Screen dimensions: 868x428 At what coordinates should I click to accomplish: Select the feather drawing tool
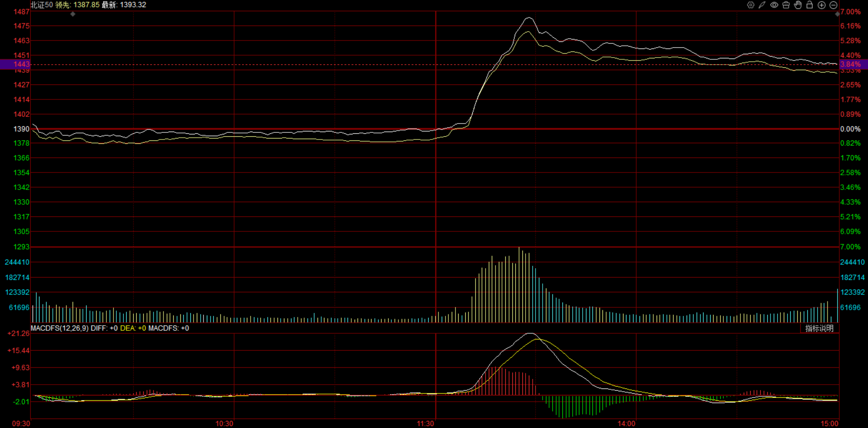click(x=762, y=5)
